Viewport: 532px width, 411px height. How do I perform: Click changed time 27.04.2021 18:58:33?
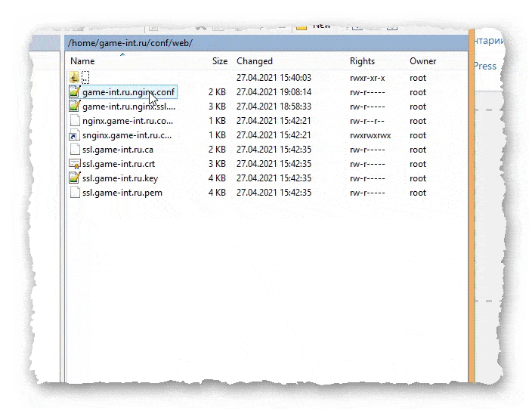pyautogui.click(x=274, y=107)
